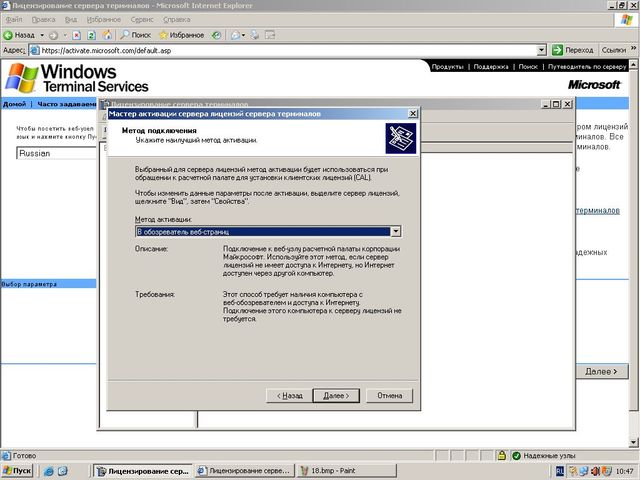Minimize the background licensing window
Image resolution: width=640 pixels, height=480 pixels.
point(546,104)
